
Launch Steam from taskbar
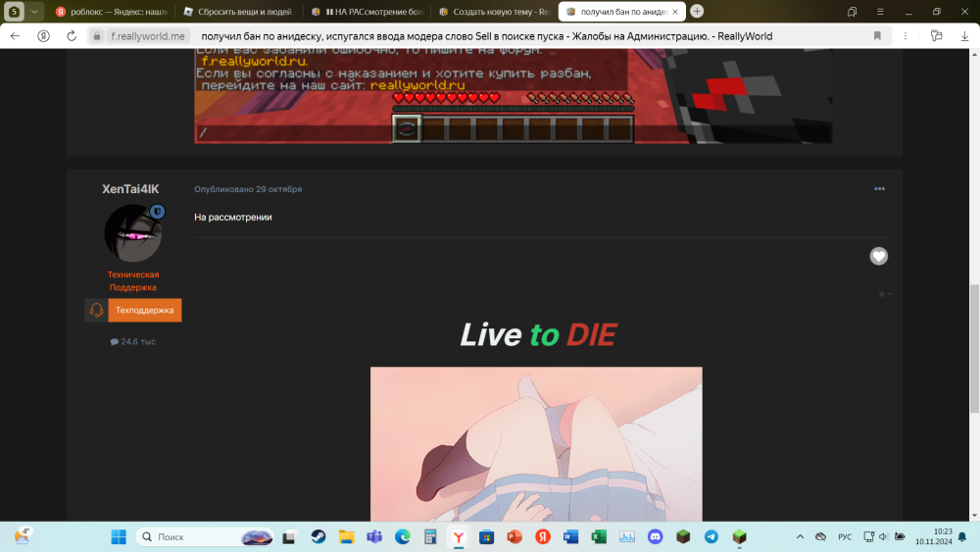point(318,536)
